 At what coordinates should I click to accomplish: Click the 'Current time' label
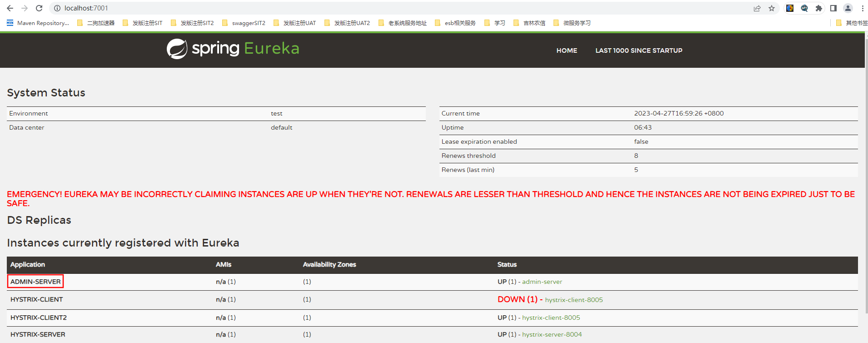click(x=461, y=113)
